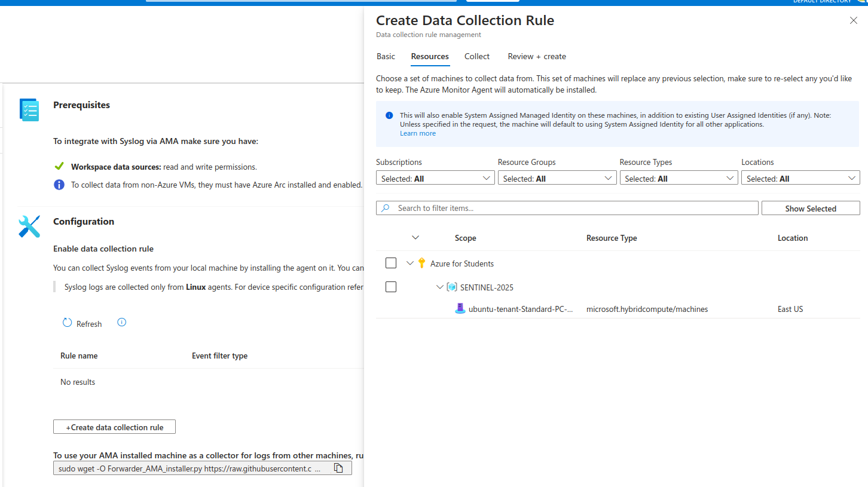This screenshot has width=868, height=487.
Task: Click the Search to filter items field
Action: pos(567,208)
